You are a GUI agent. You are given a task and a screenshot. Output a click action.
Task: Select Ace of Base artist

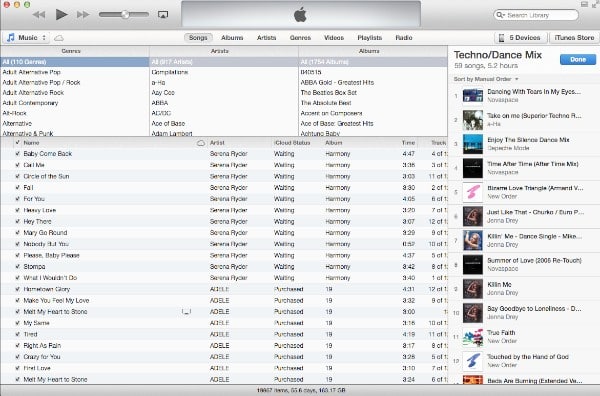(224, 124)
